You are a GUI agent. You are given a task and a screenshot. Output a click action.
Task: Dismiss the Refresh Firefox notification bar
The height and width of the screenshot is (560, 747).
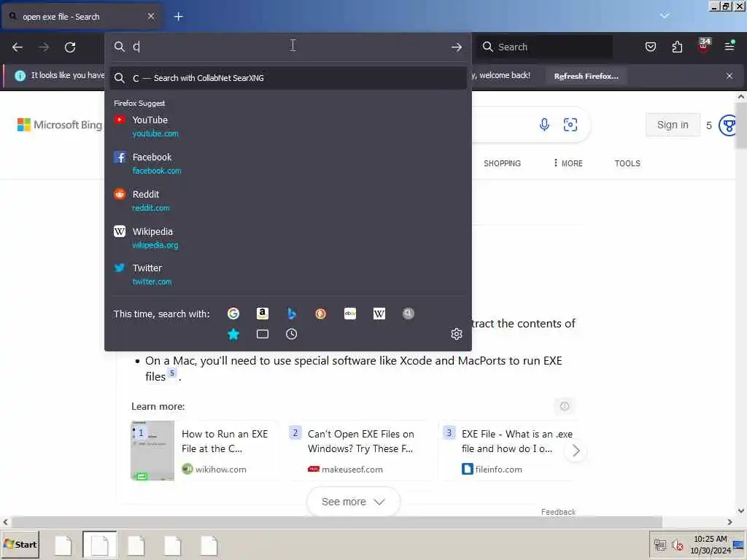coord(729,76)
